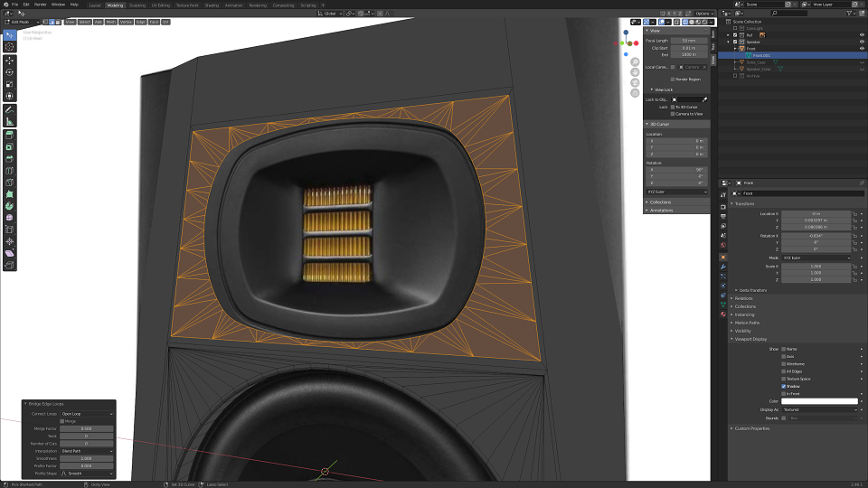Select the Smooth tool
Viewport: 868px width, 488px height.
(9, 218)
